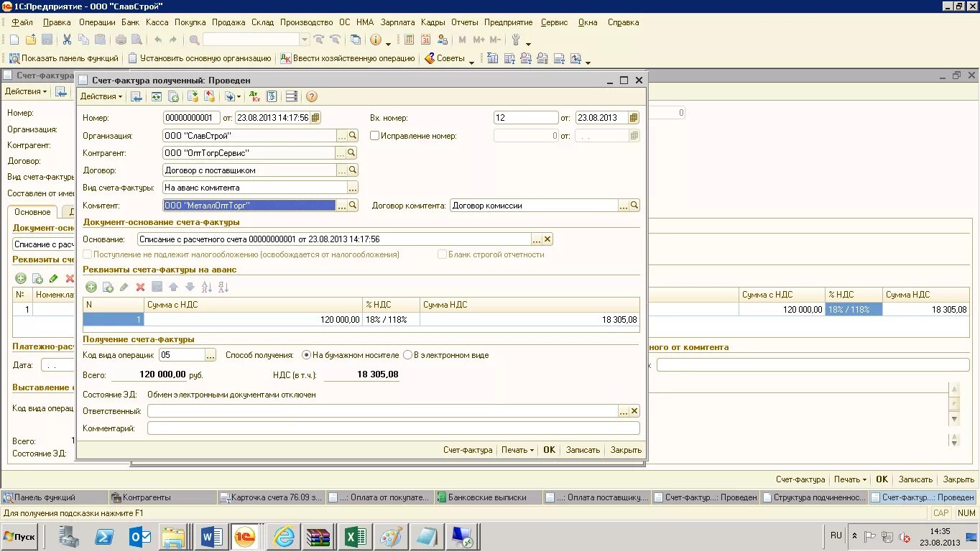
Task: Open the Операции menu
Action: tap(97, 22)
